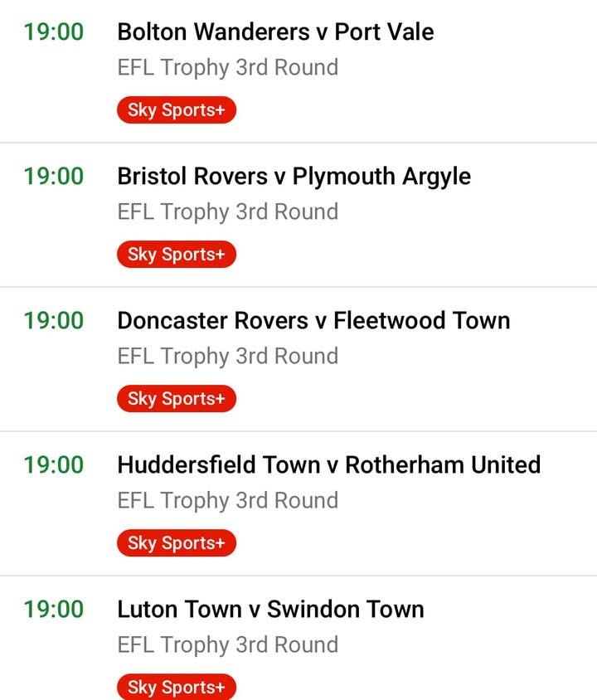Select EFL Trophy 3rd Round under Luton Town match
Screen dimensions: 597x700
(228, 644)
